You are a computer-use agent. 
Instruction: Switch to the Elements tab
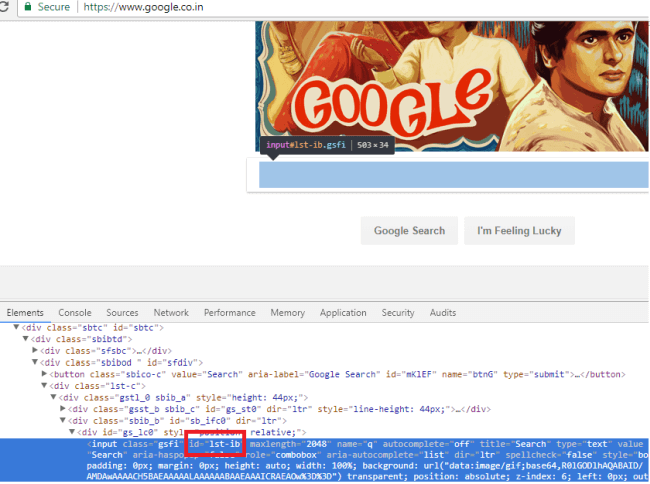coord(25,313)
